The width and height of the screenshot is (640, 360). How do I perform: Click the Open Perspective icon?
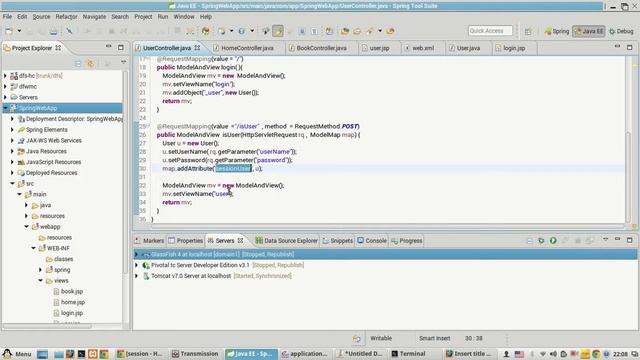(528, 31)
